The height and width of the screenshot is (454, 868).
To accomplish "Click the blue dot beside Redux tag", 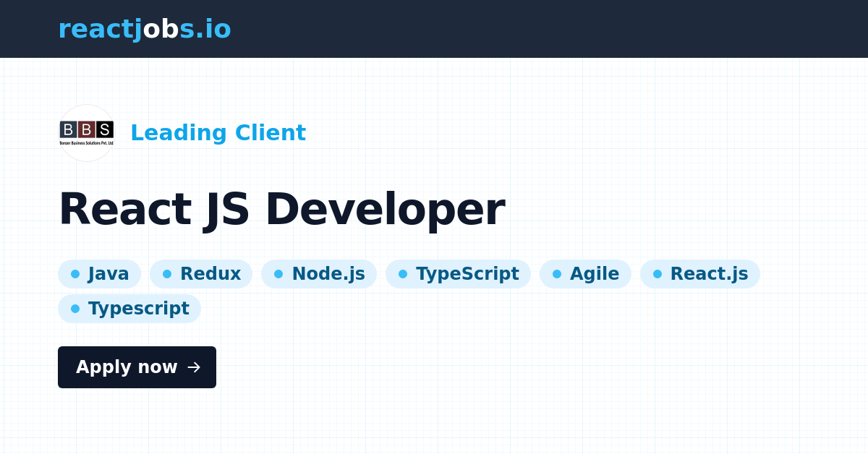I will tap(167, 274).
